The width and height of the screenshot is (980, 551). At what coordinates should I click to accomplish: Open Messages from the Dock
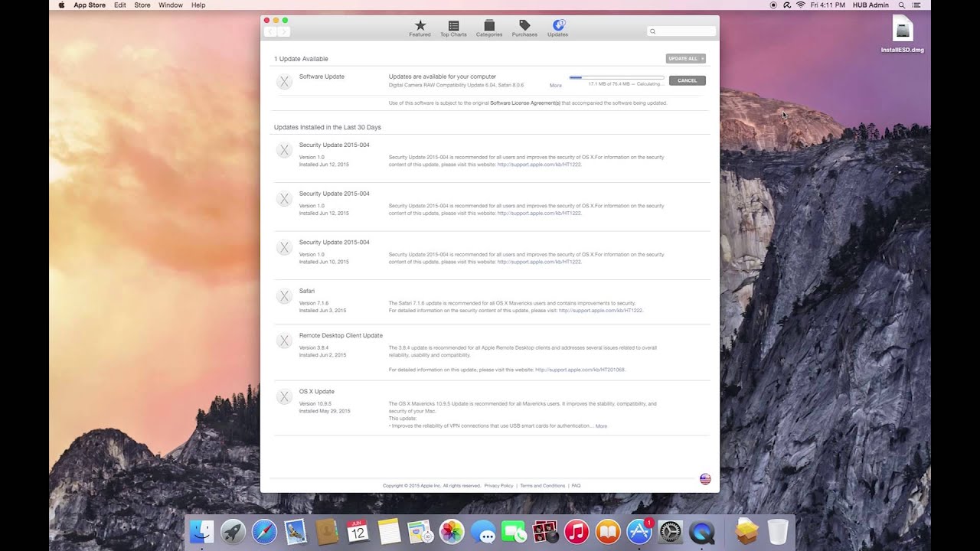(483, 532)
